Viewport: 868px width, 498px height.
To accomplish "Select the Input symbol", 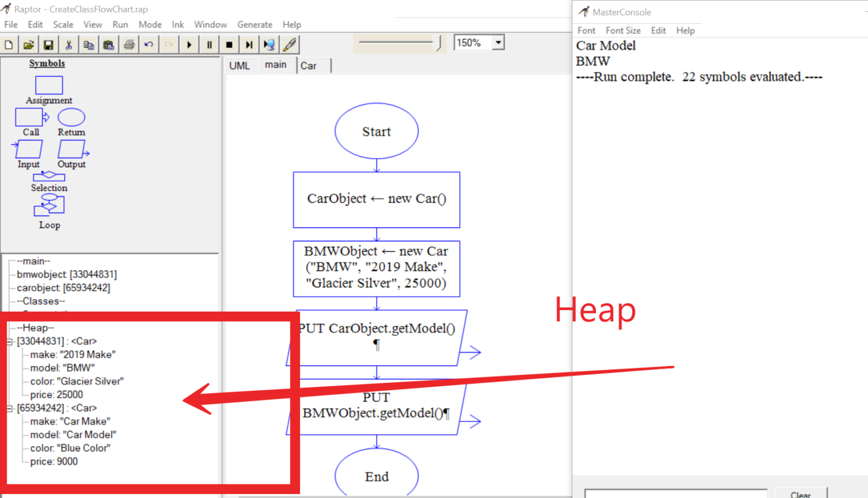I will coord(28,149).
